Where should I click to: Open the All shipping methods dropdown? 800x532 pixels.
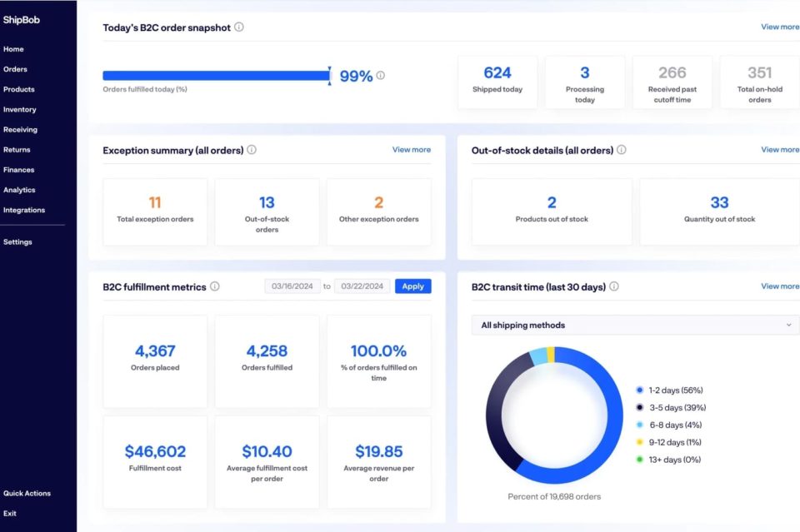635,325
